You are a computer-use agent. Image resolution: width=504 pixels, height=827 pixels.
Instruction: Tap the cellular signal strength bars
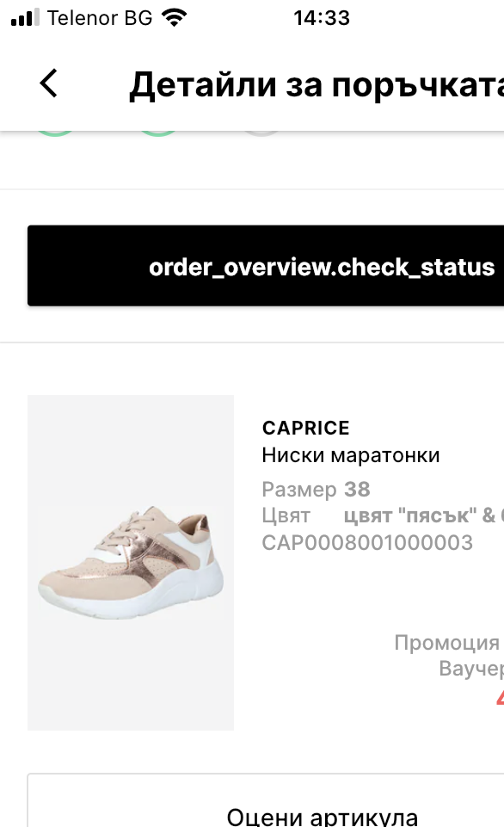click(25, 17)
